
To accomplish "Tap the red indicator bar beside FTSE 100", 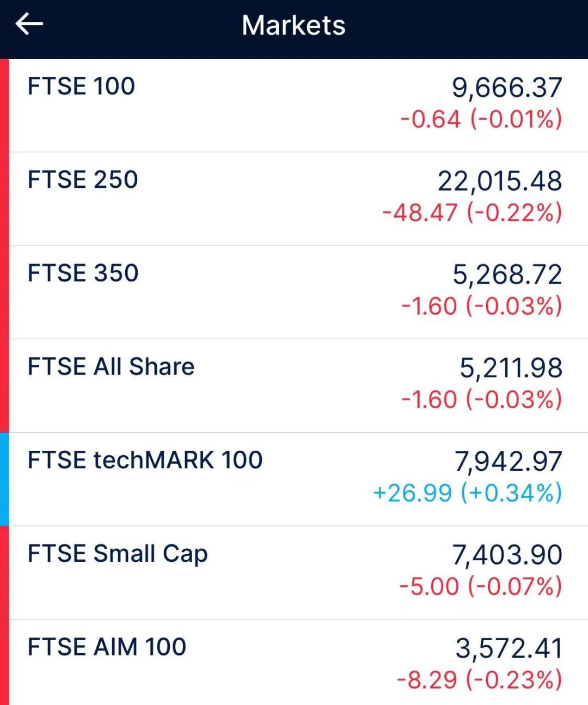I will (x=4, y=105).
